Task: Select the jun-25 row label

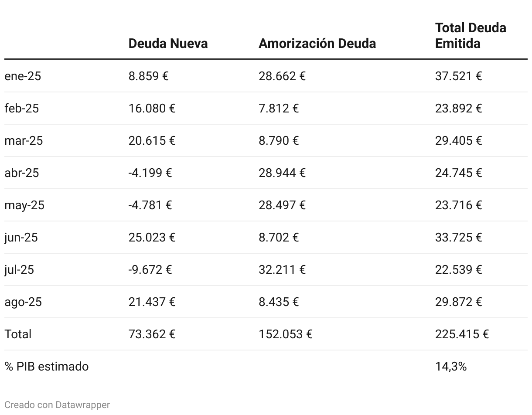Action: pyautogui.click(x=21, y=237)
